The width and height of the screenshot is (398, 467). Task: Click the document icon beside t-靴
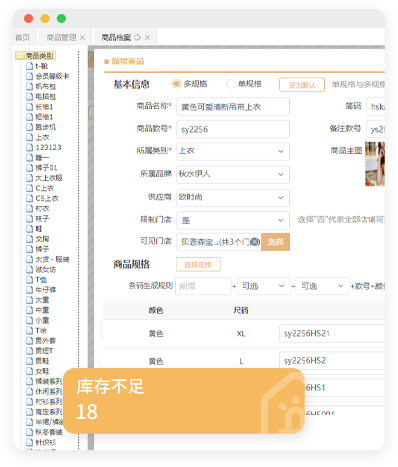point(29,66)
